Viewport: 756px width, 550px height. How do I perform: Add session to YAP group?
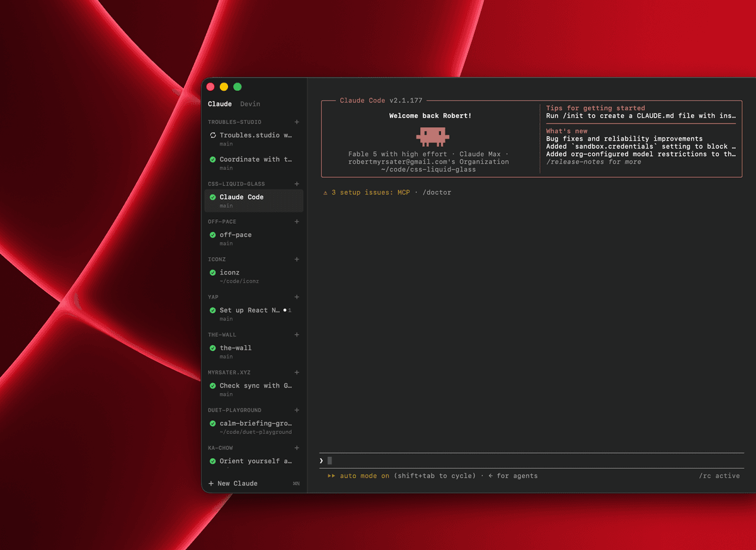(297, 297)
